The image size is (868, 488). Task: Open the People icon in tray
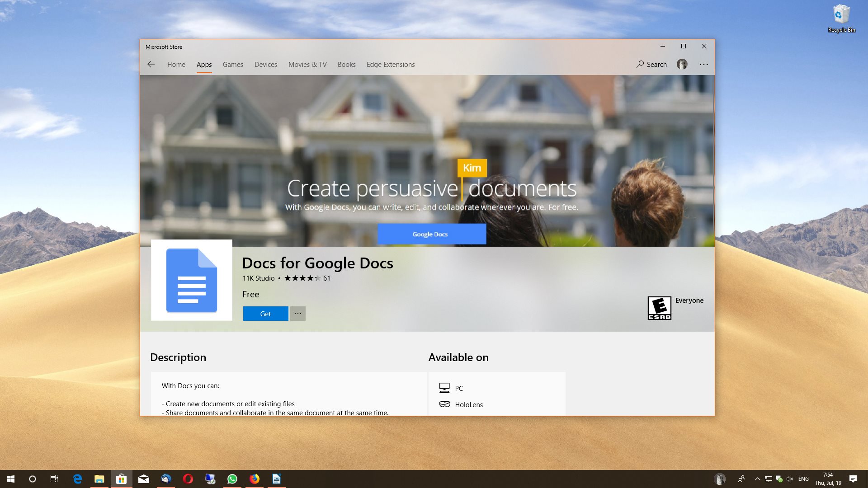(741, 479)
